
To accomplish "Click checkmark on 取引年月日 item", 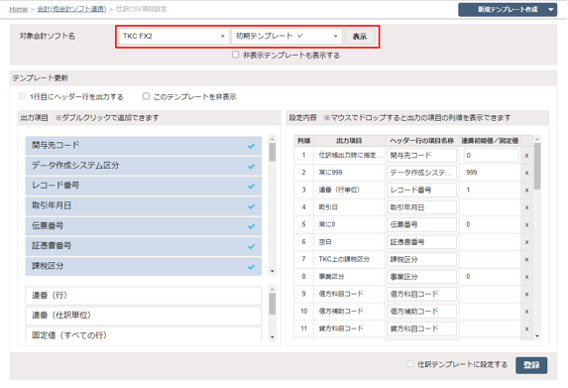I will pos(251,206).
